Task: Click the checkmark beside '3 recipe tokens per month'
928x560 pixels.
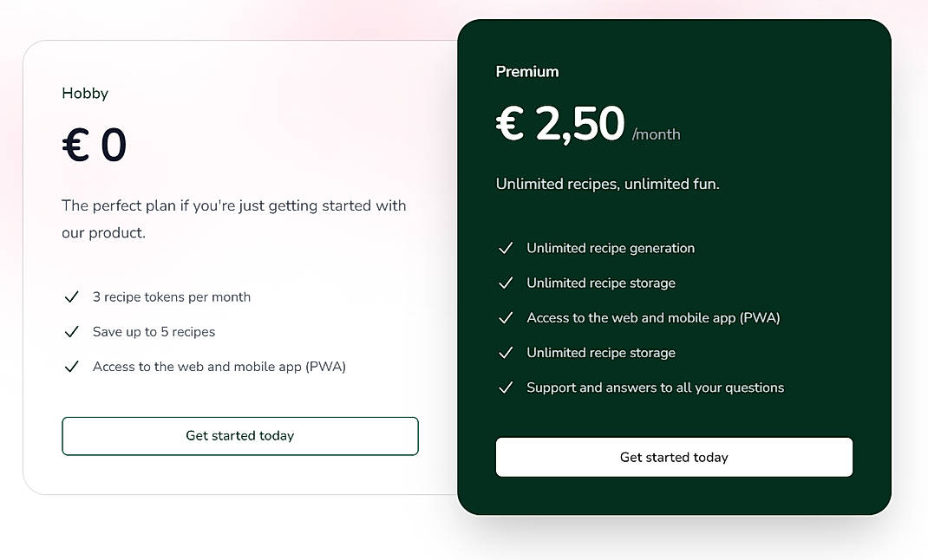Action: coord(73,296)
